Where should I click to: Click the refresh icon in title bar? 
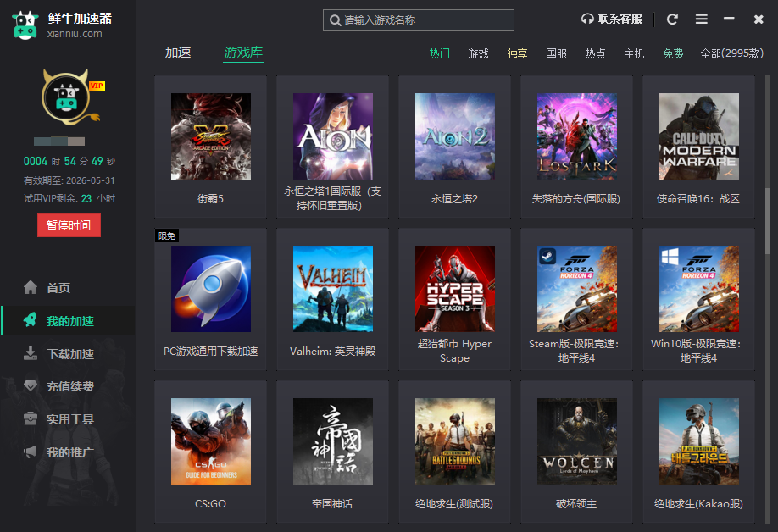tap(672, 19)
